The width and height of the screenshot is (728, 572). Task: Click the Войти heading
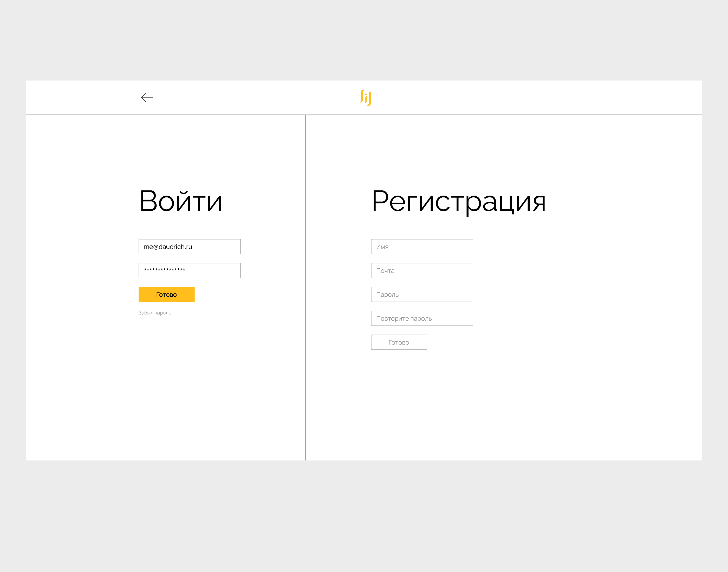181,201
